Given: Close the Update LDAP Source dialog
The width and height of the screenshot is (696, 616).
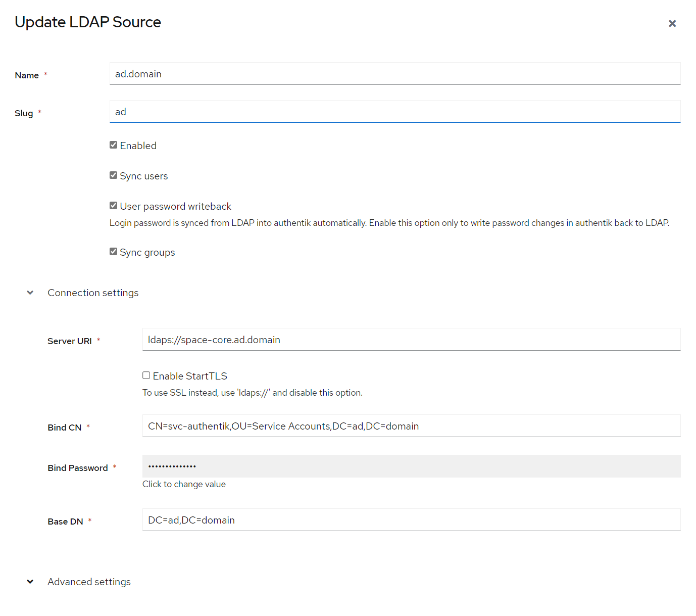Looking at the screenshot, I should [x=672, y=23].
